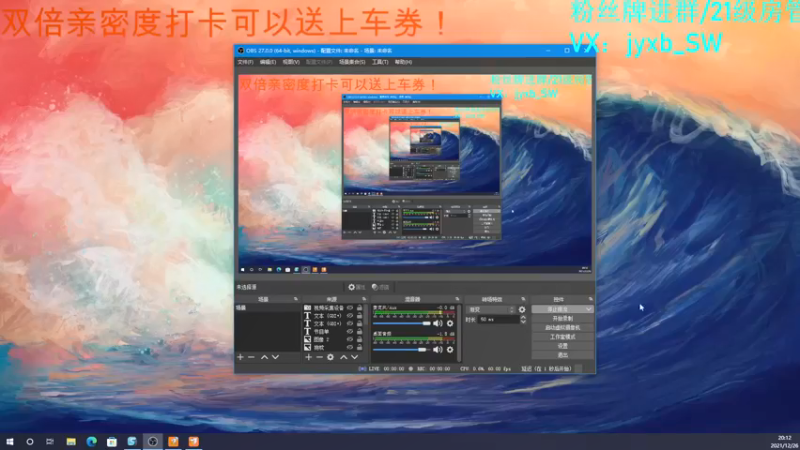This screenshot has width=800, height=450.
Task: Pop out the 来源 dock panel
Action: coord(364,299)
